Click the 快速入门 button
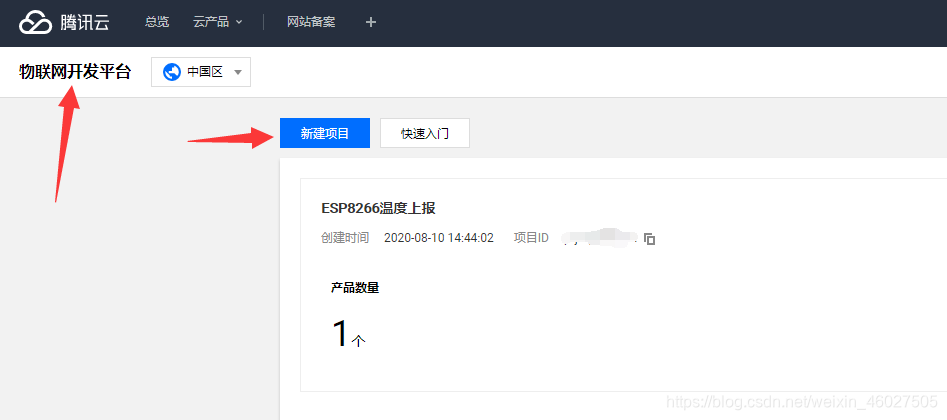The height and width of the screenshot is (420, 947). pos(425,133)
